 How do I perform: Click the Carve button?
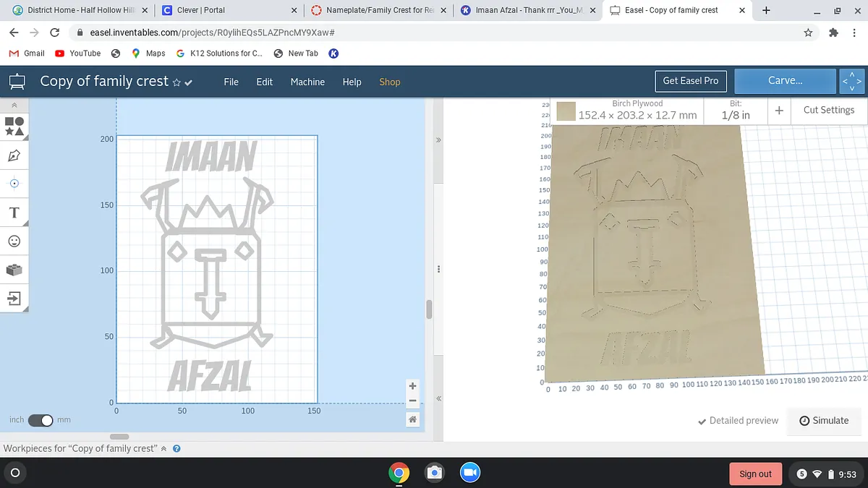click(x=785, y=81)
